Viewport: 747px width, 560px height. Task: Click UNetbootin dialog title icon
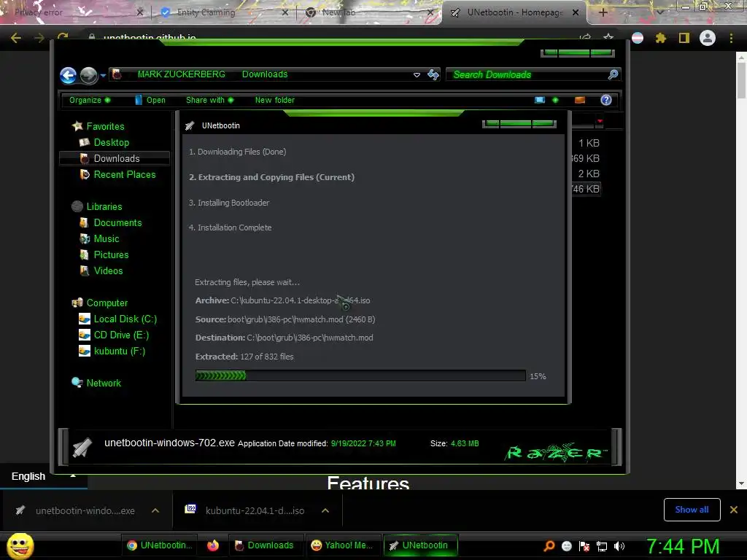[190, 125]
